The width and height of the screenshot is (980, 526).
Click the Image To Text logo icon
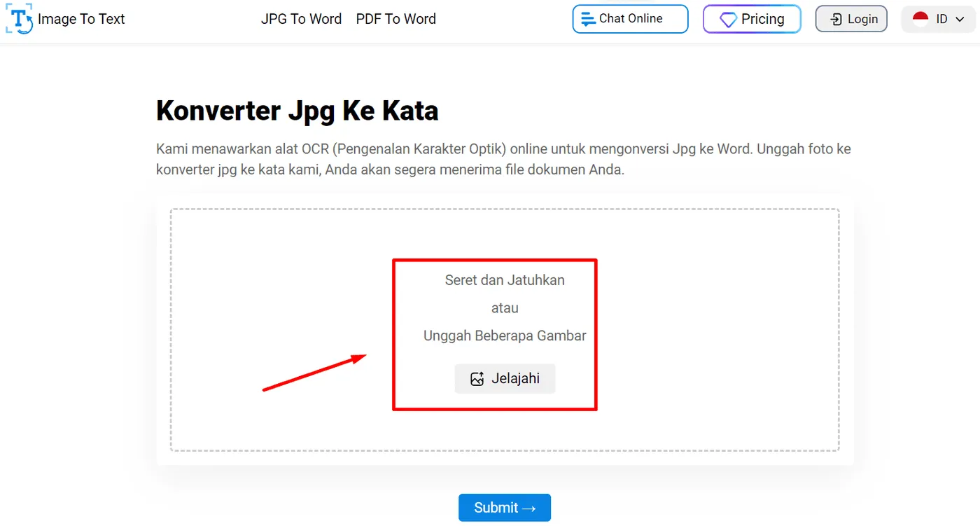click(19, 19)
